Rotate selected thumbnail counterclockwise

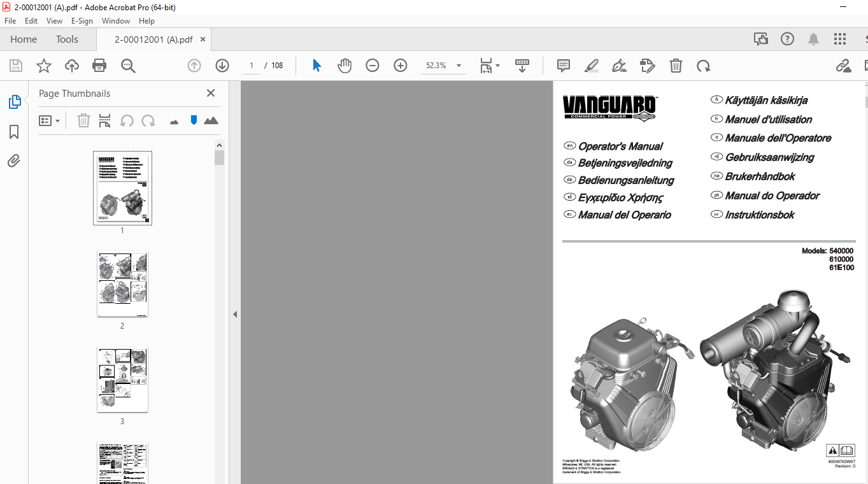pos(127,120)
